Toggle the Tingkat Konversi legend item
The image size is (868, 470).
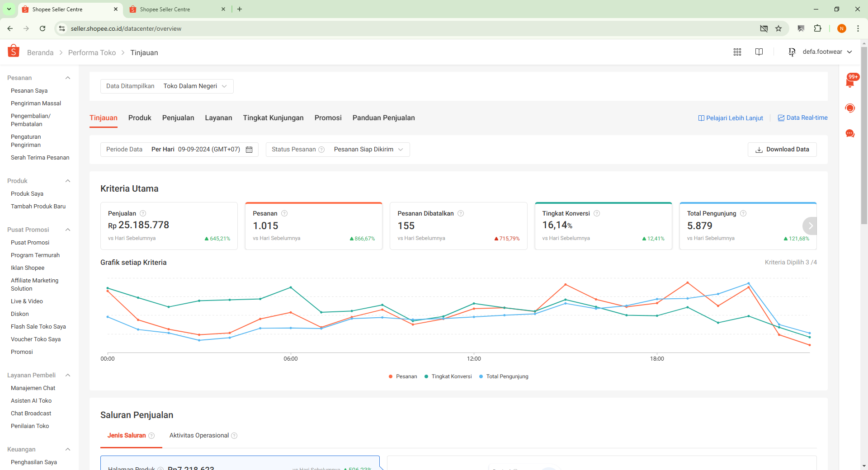[x=448, y=376]
